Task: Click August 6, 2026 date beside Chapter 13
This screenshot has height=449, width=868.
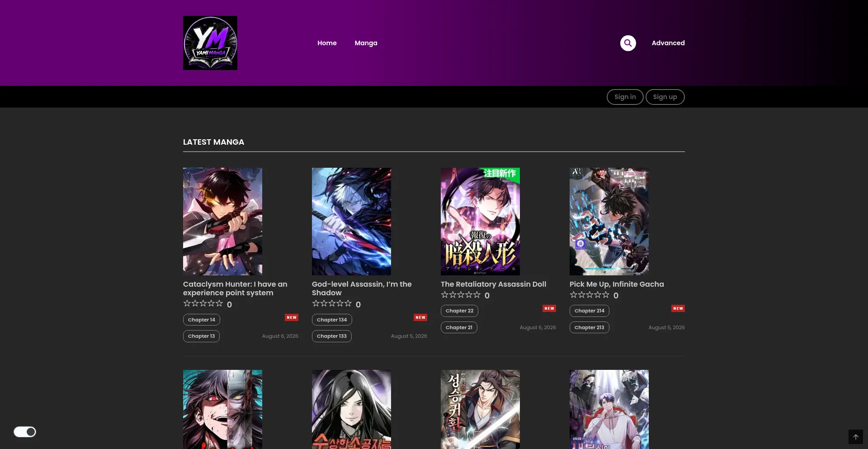Action: pyautogui.click(x=280, y=336)
